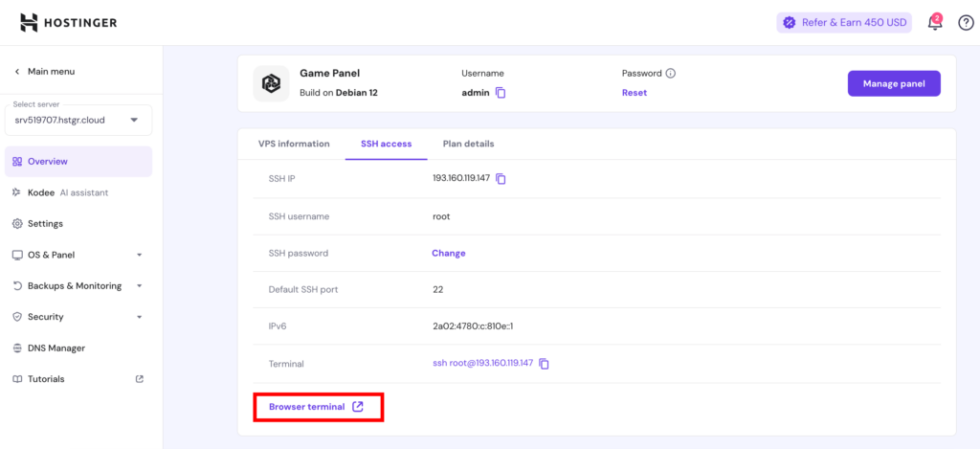
Task: Expand the OS & Panel menu arrow
Action: (x=140, y=256)
